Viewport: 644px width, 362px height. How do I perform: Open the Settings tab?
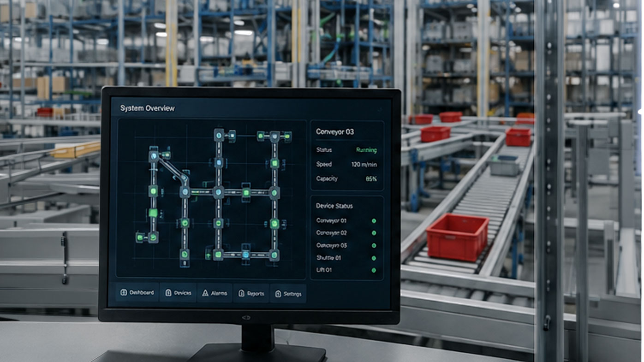click(x=288, y=294)
